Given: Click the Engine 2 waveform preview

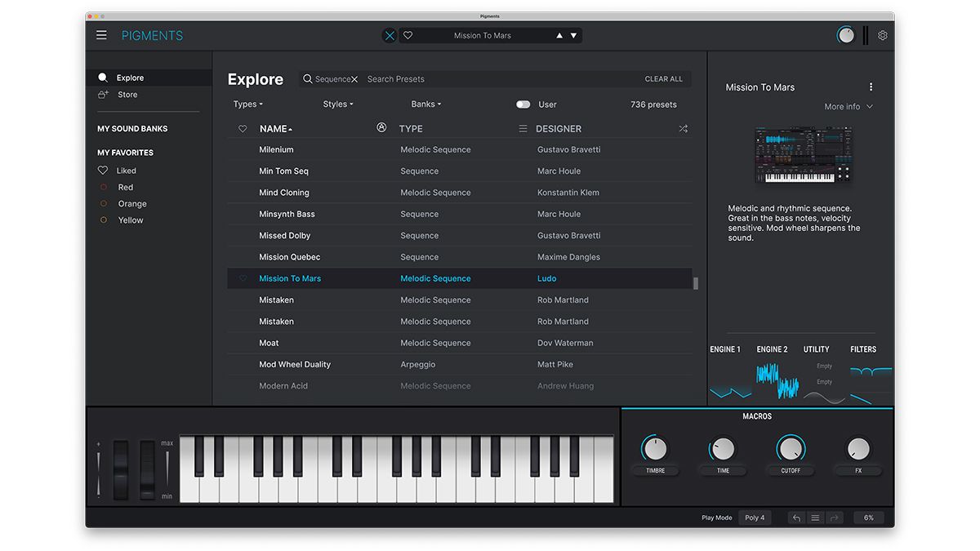Looking at the screenshot, I should [x=777, y=380].
